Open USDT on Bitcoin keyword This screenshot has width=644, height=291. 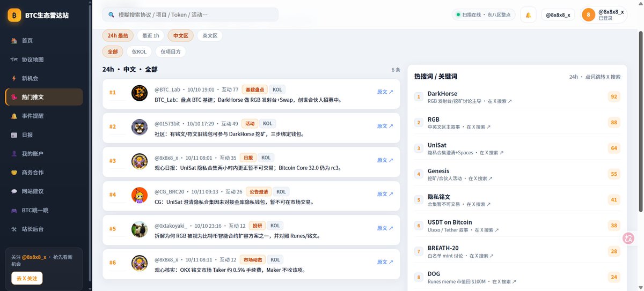517,226
